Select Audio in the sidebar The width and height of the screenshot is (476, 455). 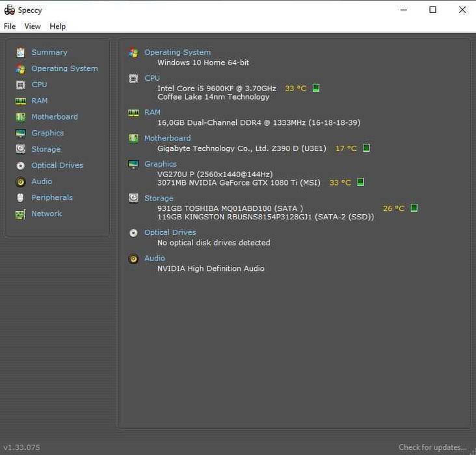coord(42,182)
